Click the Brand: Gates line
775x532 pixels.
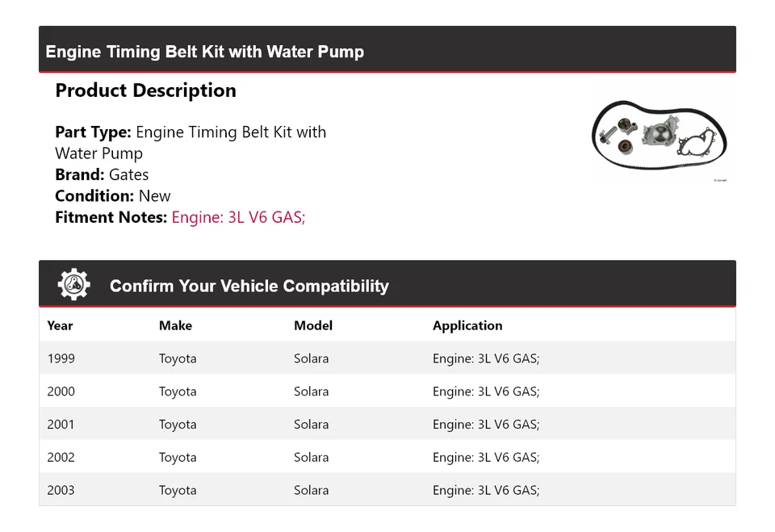click(x=102, y=174)
